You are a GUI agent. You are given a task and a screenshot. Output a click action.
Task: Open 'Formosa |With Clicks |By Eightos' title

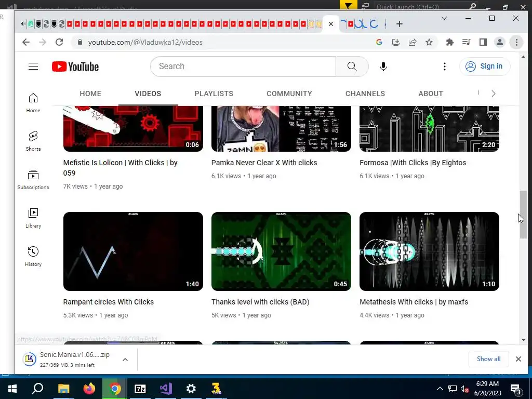pos(413,163)
